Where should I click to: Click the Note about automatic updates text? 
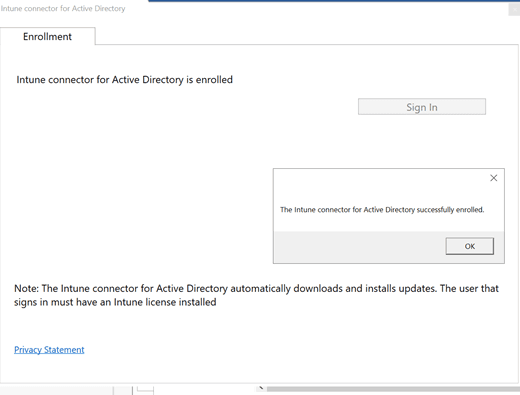pos(256,295)
